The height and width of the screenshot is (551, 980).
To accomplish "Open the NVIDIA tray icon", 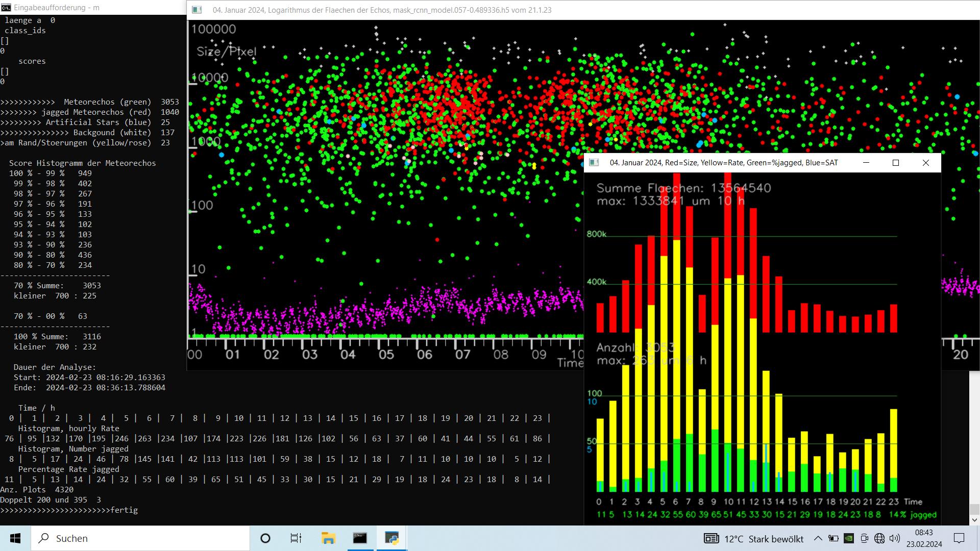I will click(848, 538).
